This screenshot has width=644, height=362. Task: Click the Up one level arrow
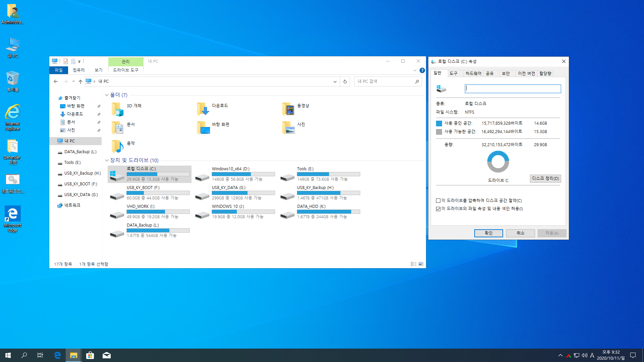(x=80, y=81)
